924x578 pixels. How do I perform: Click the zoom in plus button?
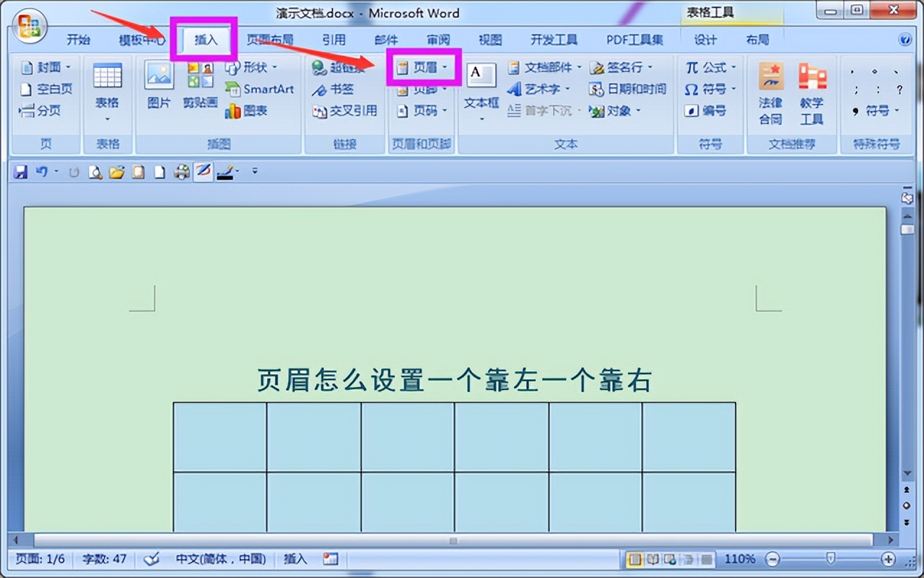[x=888, y=559]
